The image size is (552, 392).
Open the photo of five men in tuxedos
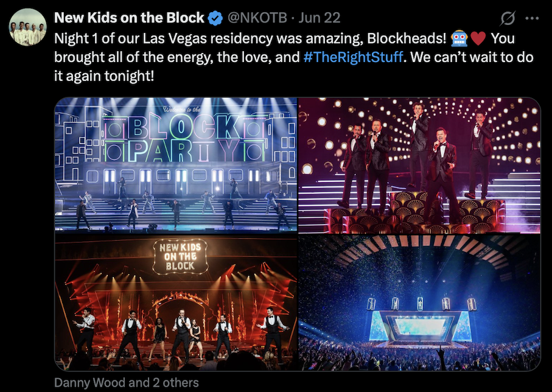pos(419,164)
